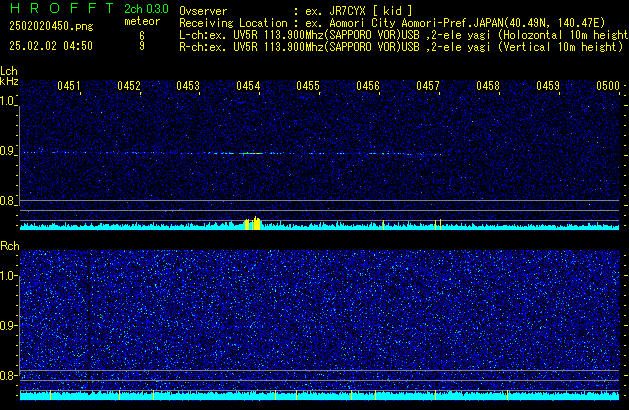
Task: Click the 0453 time tick label
Action: pos(188,86)
